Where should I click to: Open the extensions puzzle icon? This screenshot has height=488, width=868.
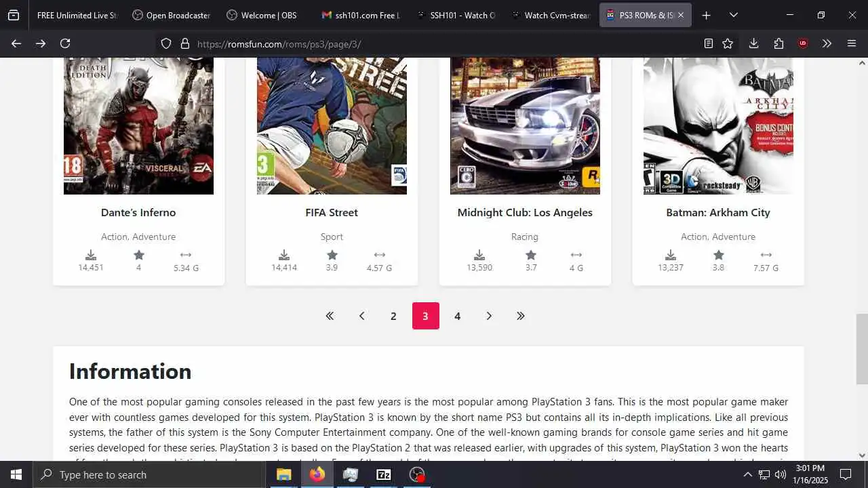click(x=778, y=43)
